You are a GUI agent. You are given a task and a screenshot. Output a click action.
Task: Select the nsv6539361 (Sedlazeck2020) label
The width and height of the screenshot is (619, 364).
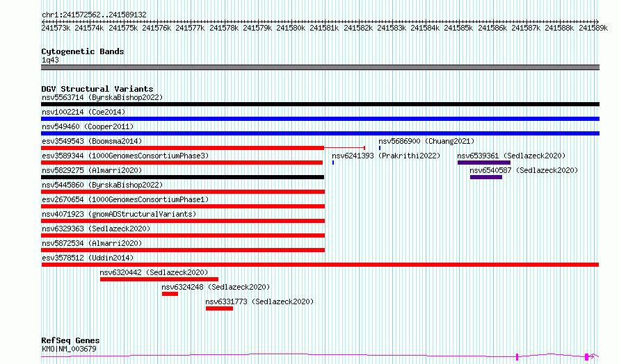click(x=511, y=156)
